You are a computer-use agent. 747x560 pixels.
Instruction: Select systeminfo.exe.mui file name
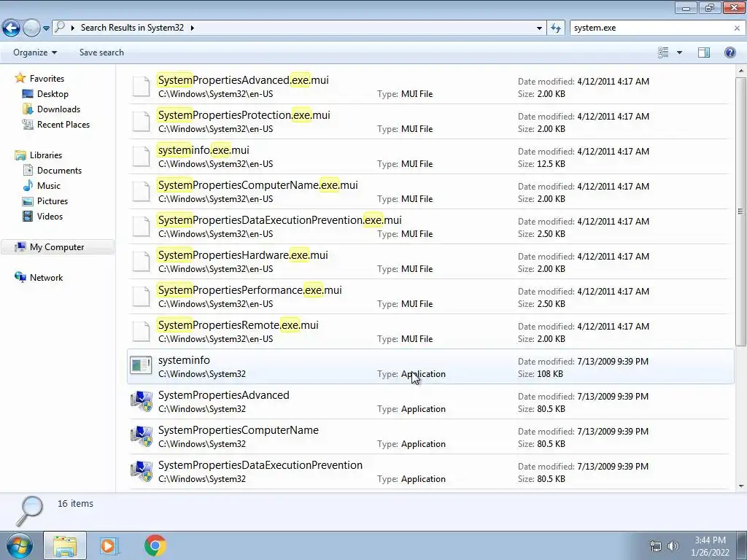pos(204,150)
